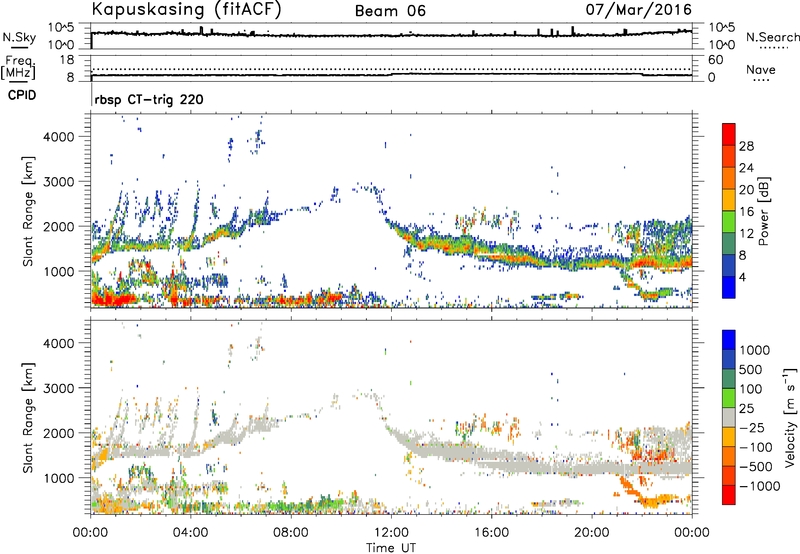Pick the blue top segment of Velocity colorbar
800x554 pixels.
[x=729, y=340]
